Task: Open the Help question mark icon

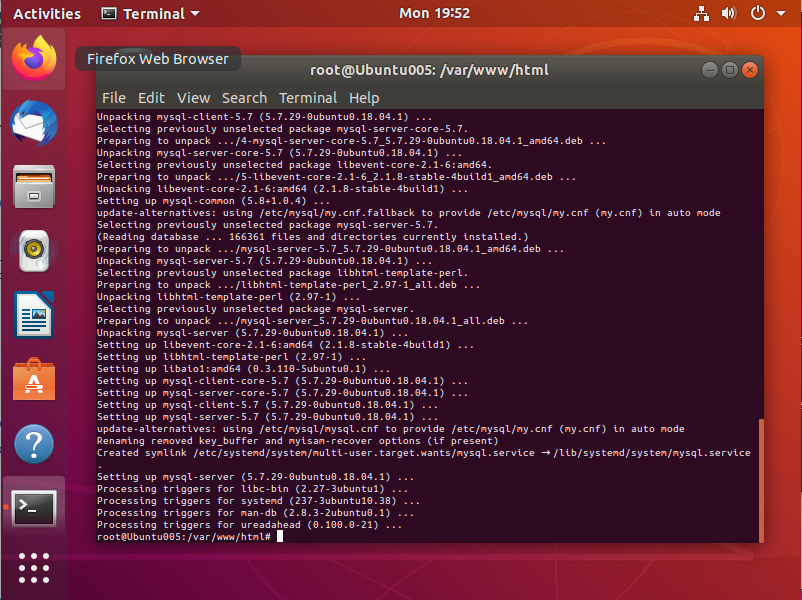Action: 34,443
